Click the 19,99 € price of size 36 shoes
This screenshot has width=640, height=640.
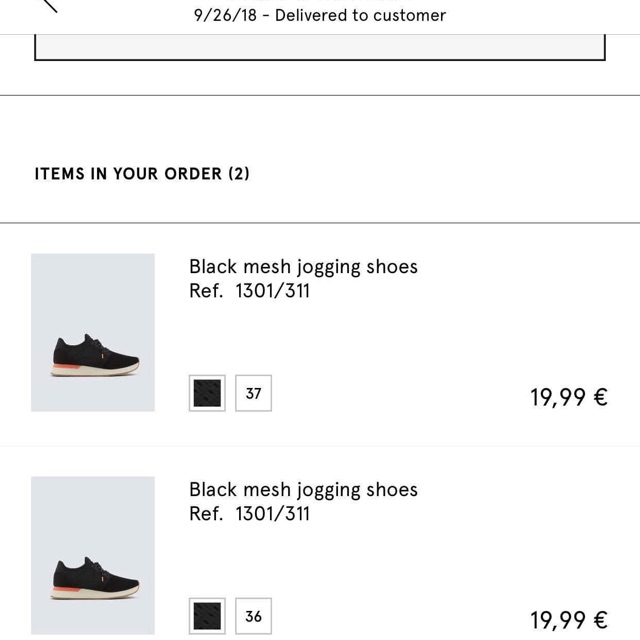coord(568,621)
